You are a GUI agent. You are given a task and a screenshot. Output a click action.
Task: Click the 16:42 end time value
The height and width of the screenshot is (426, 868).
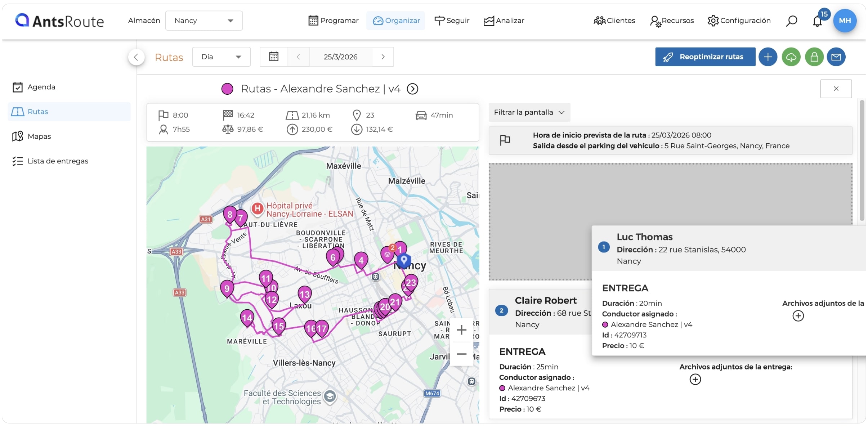point(246,115)
